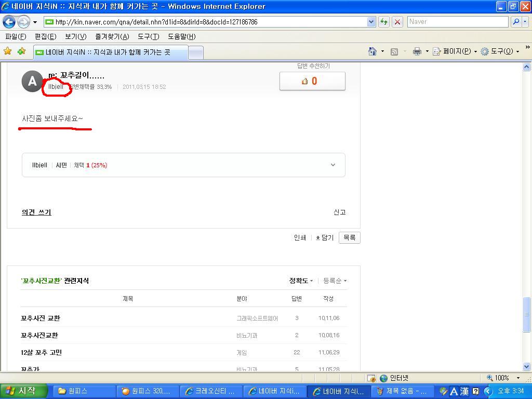Click the 인터넷 security zone globe icon
This screenshot has height=399, width=532.
click(x=384, y=378)
